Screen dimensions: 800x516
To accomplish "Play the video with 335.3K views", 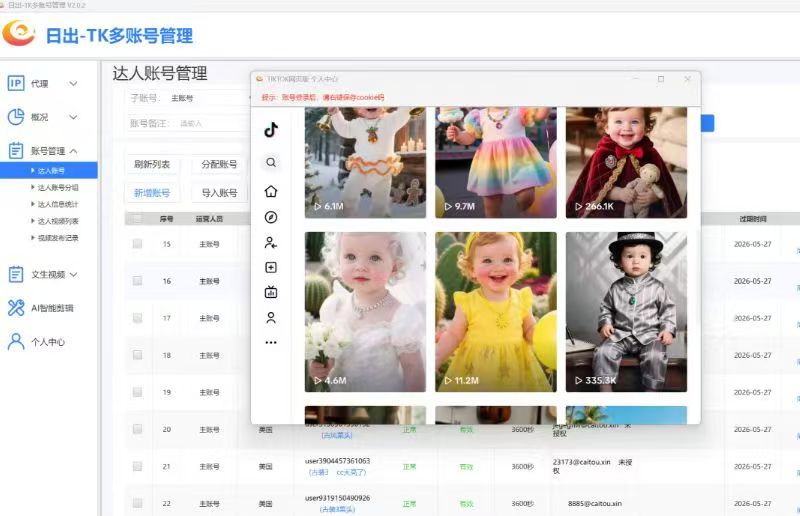I will 627,312.
